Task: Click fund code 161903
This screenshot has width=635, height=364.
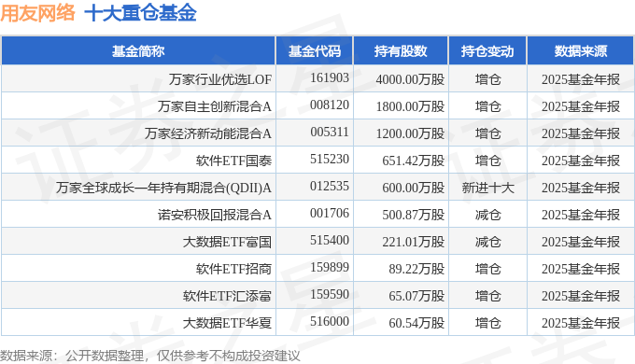Action: tap(330, 77)
